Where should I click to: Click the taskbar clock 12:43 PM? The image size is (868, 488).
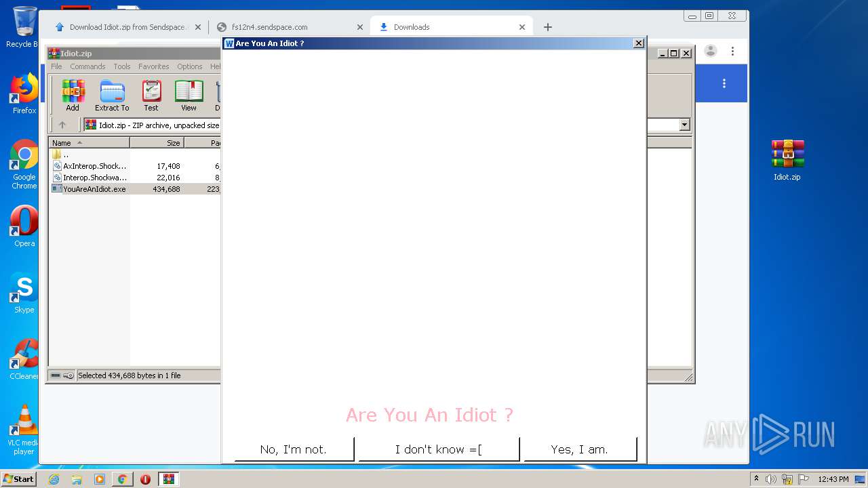coord(833,479)
